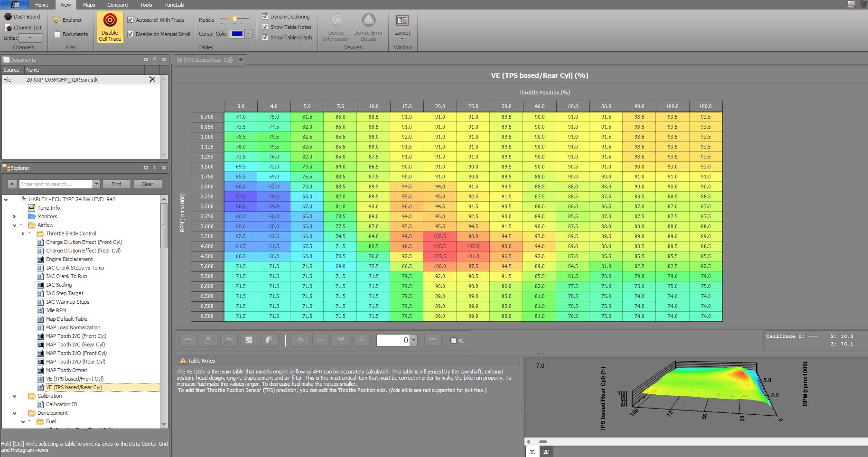Click the Documents icon in Files group
This screenshot has width=868, height=457.
click(57, 34)
